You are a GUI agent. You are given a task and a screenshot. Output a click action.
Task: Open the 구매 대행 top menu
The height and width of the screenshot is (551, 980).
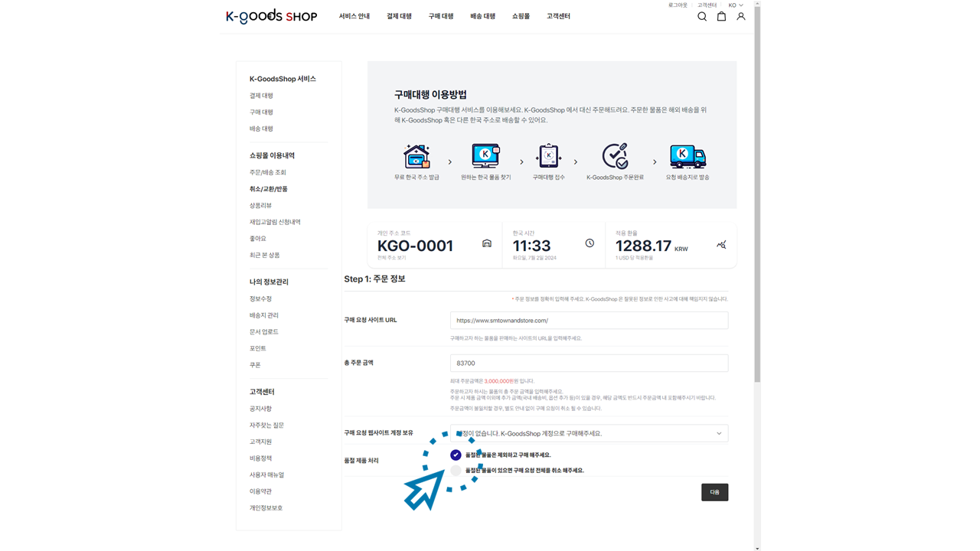pyautogui.click(x=440, y=16)
